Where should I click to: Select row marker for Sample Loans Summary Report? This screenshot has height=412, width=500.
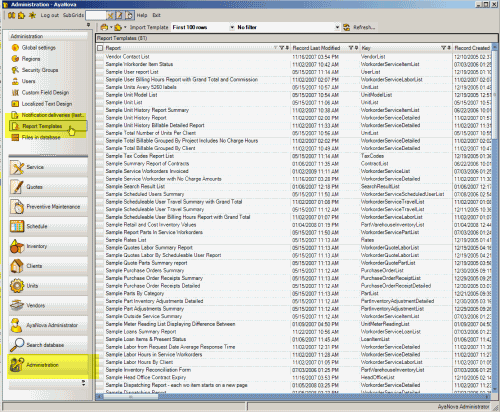100,332
